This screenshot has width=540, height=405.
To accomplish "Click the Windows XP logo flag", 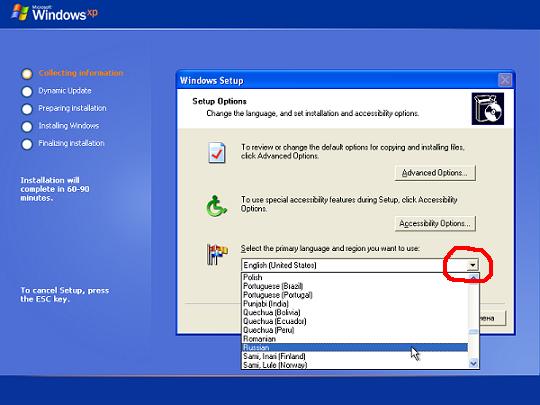I will click(x=20, y=12).
